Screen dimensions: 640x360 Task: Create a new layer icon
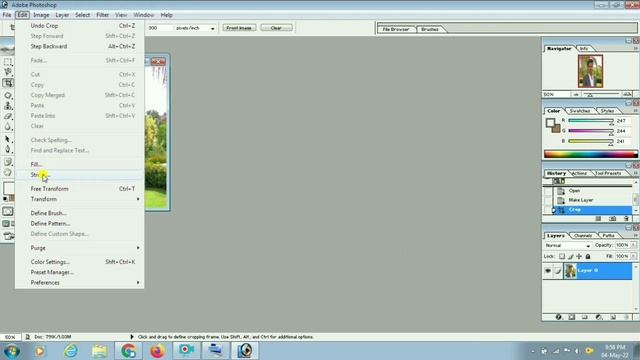[x=613, y=317]
